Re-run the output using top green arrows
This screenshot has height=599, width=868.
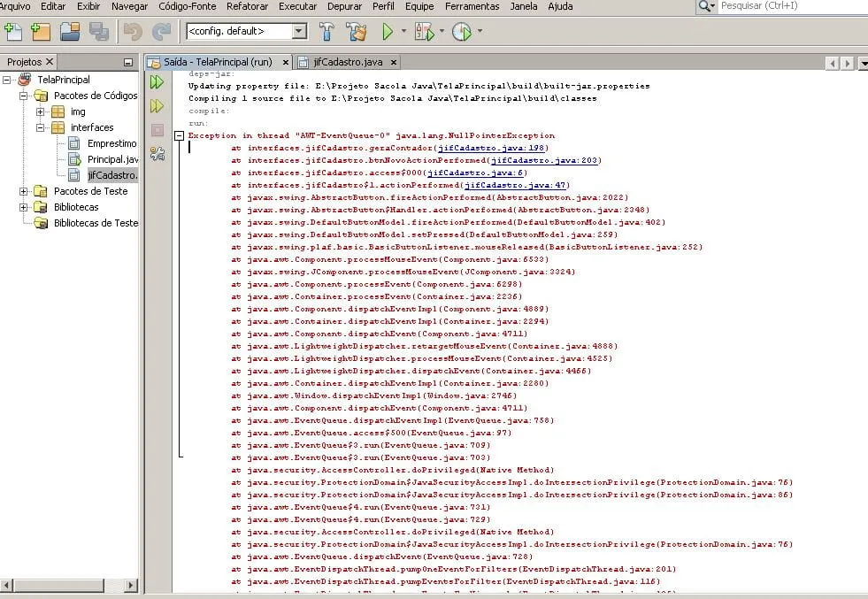pos(157,82)
